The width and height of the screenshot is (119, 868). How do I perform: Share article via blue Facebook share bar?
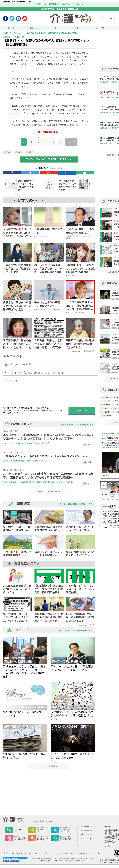(x=12, y=173)
